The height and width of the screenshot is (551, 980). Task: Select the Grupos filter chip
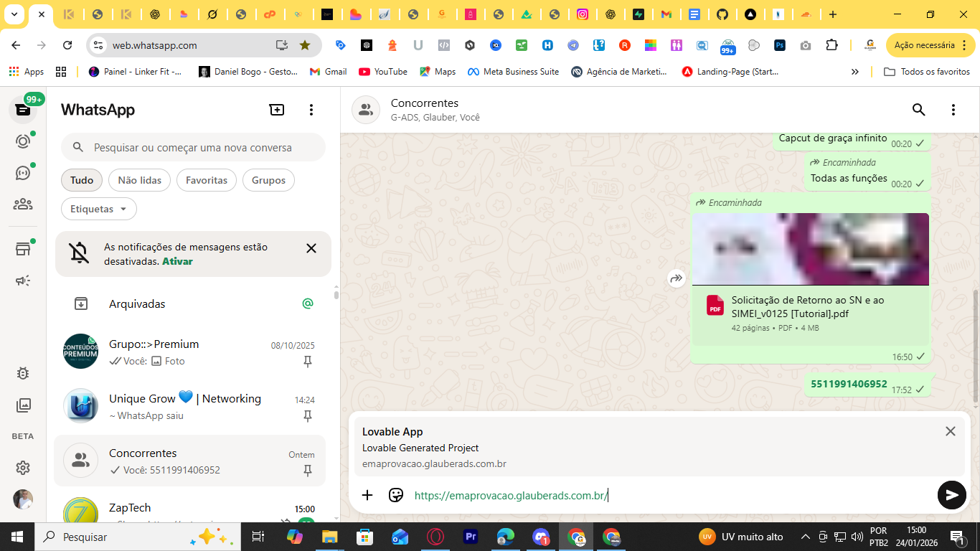click(x=268, y=180)
